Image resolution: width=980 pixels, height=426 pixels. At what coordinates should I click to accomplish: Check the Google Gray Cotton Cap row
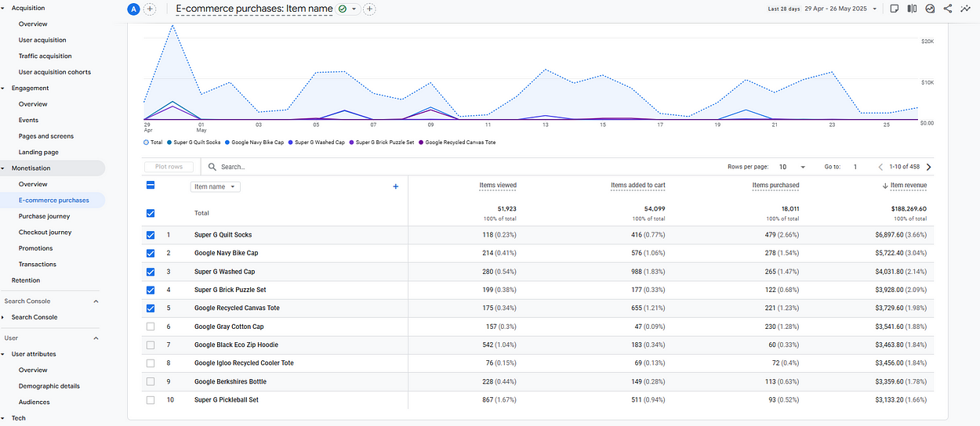coord(151,327)
